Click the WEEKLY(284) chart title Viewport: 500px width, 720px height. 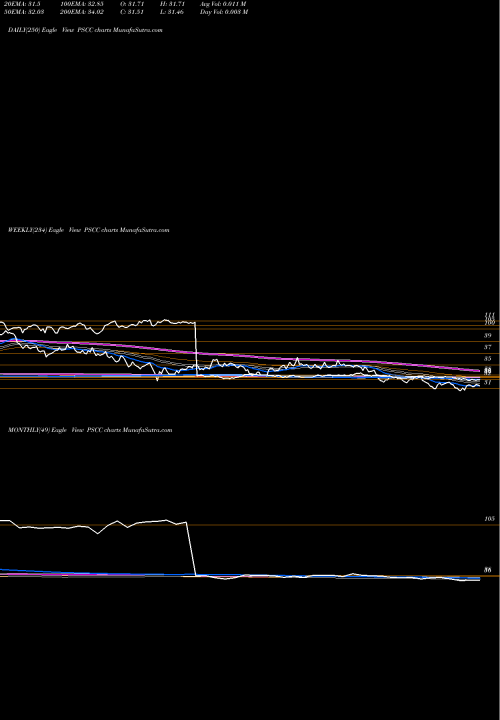pos(89,230)
